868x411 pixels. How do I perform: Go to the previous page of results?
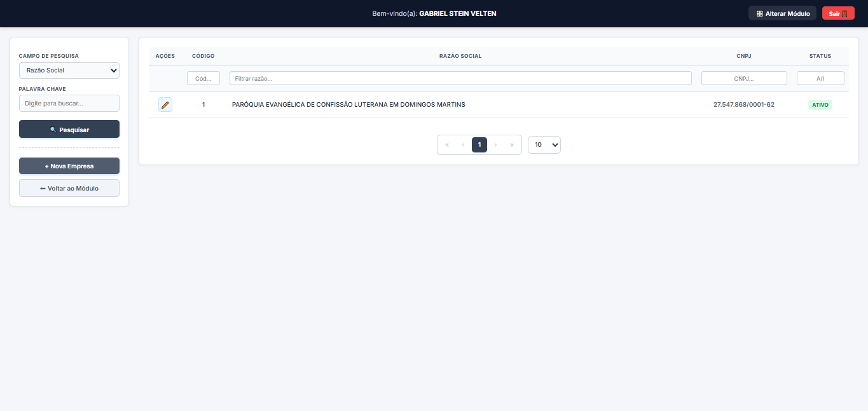coord(463,145)
